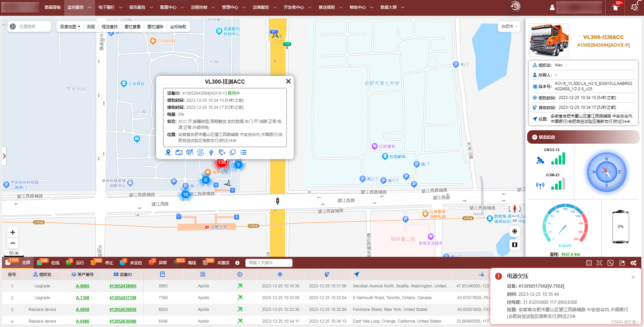Viewport: 644px width, 327px height.
Task: Select the 异常 status tab
Action: pos(158,263)
